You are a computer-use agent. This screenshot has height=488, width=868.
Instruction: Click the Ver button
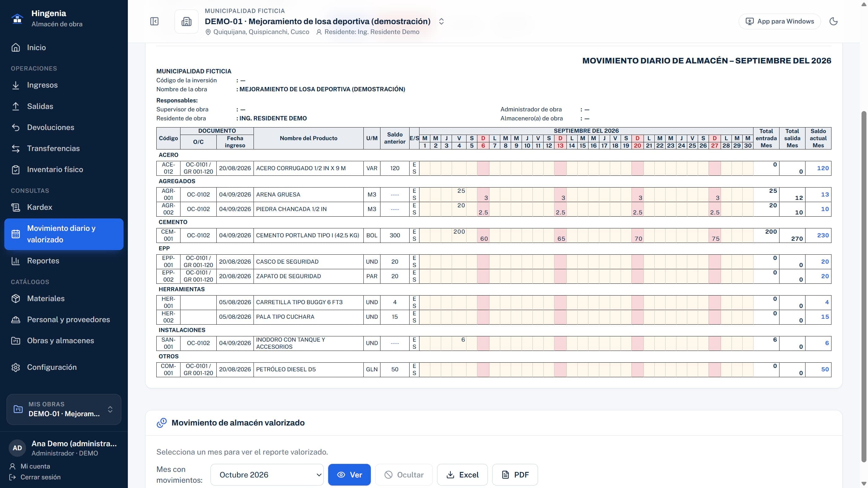[x=349, y=475]
